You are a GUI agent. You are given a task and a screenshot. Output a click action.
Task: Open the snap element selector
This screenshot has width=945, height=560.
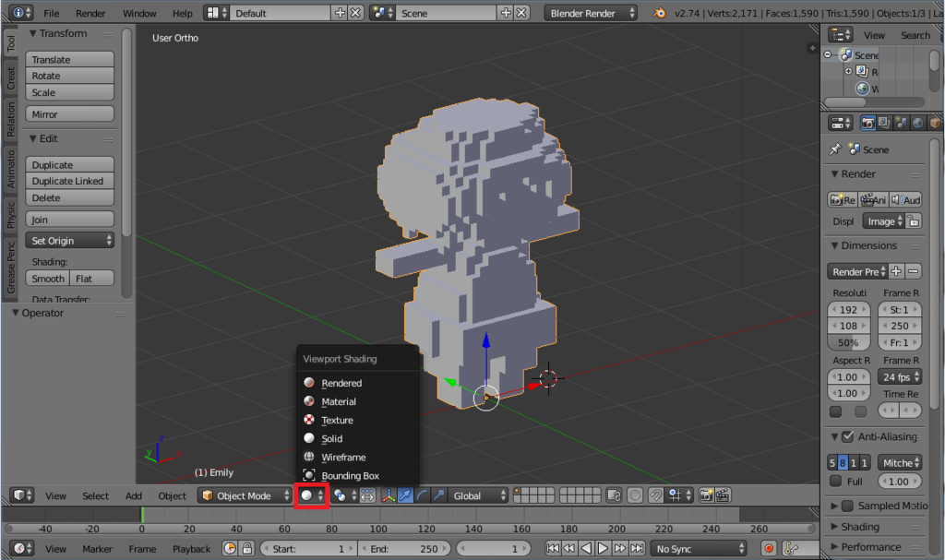click(x=680, y=495)
